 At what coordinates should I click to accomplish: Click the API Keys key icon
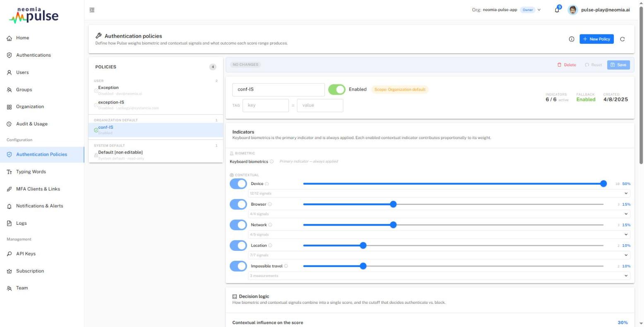pos(9,254)
